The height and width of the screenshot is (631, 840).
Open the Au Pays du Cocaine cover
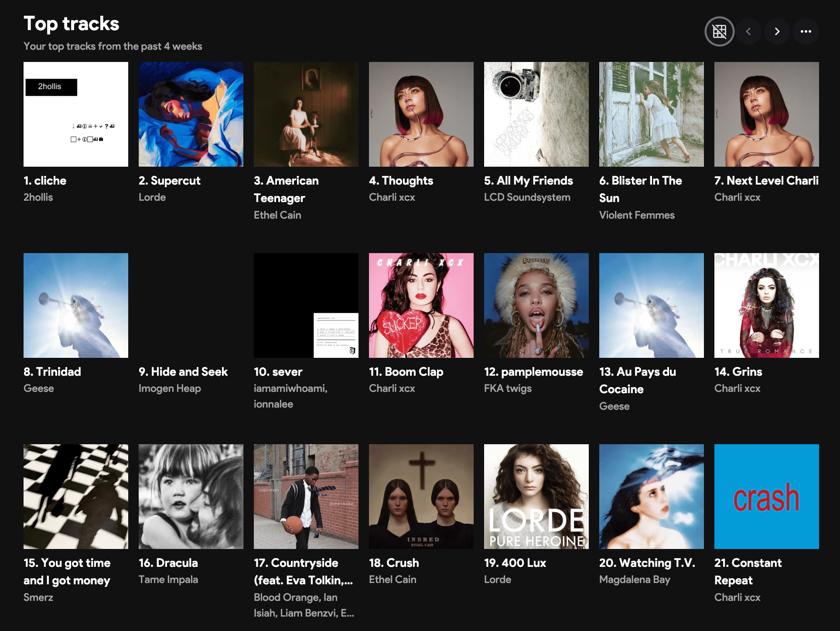652,305
